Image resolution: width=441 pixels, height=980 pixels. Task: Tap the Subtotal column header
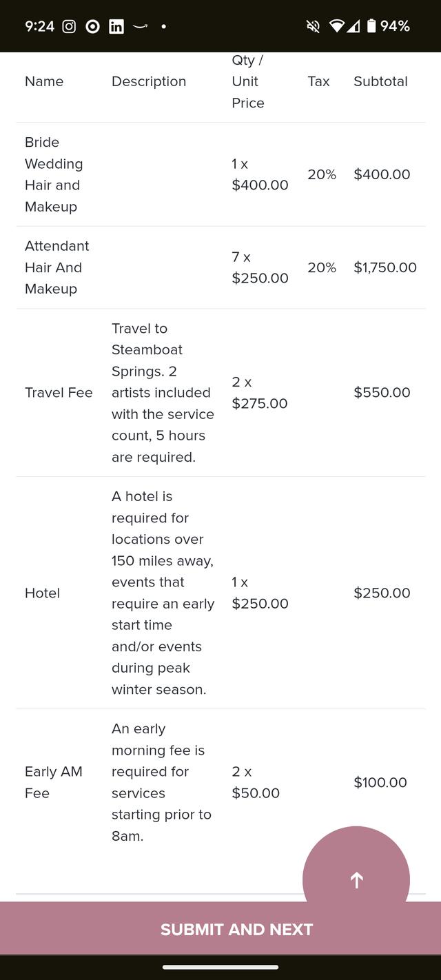(x=380, y=81)
